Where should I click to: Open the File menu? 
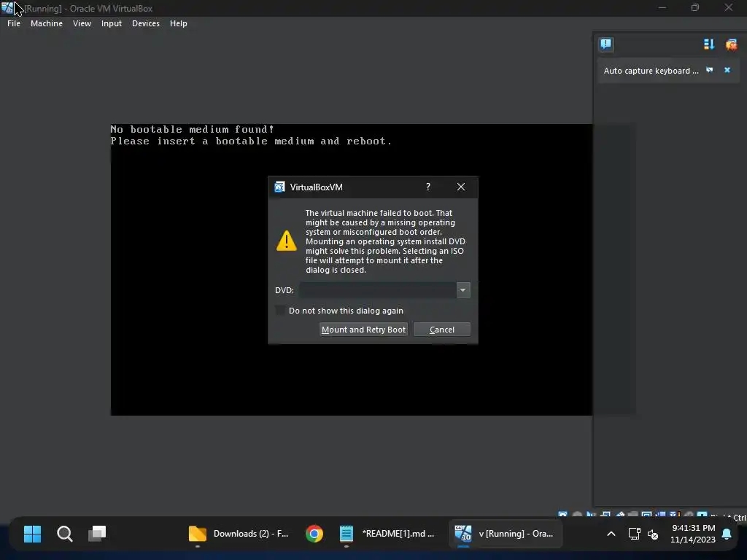(14, 23)
